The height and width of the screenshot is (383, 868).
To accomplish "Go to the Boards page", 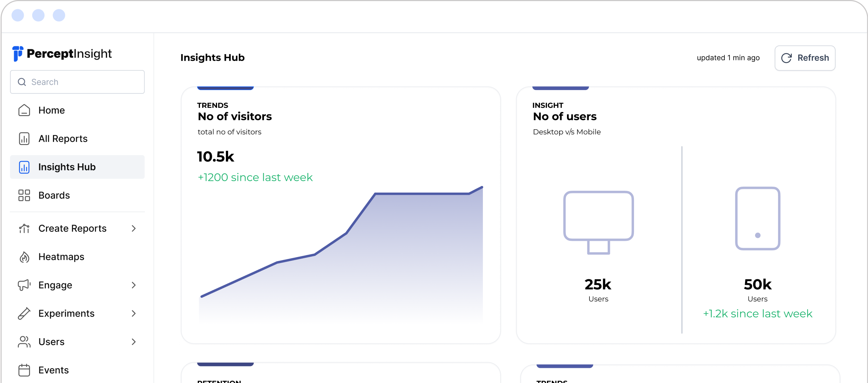I will point(54,196).
